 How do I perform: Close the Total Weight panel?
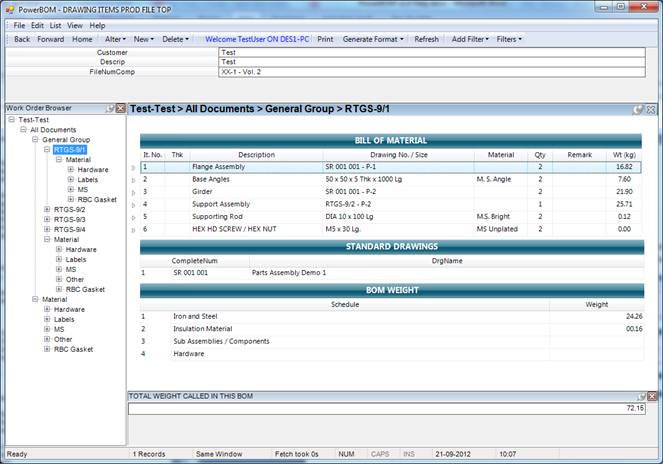pyautogui.click(x=650, y=397)
